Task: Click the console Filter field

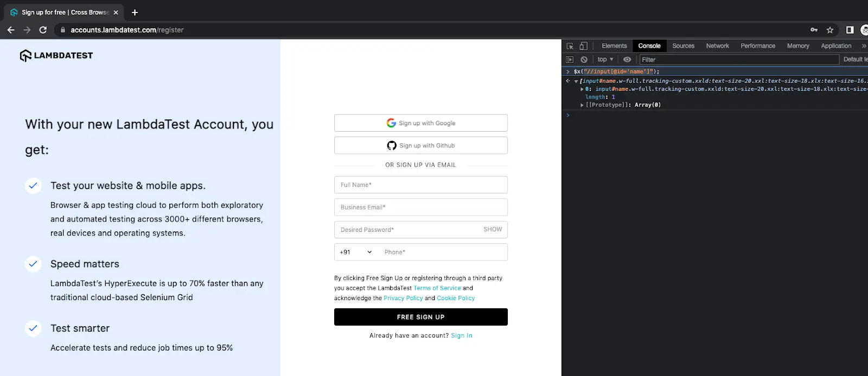Action: 739,60
